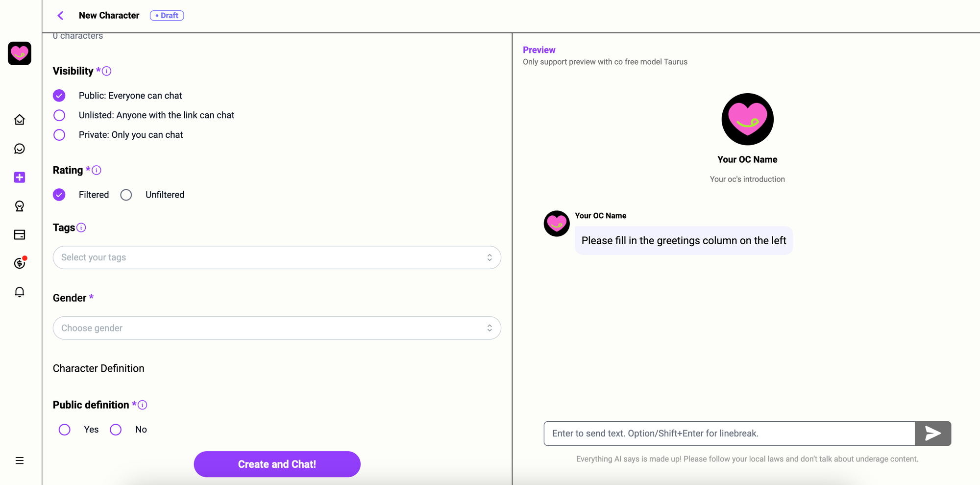Open the card layout icon in sidebar
Viewport: 980px width, 485px height.
[20, 234]
